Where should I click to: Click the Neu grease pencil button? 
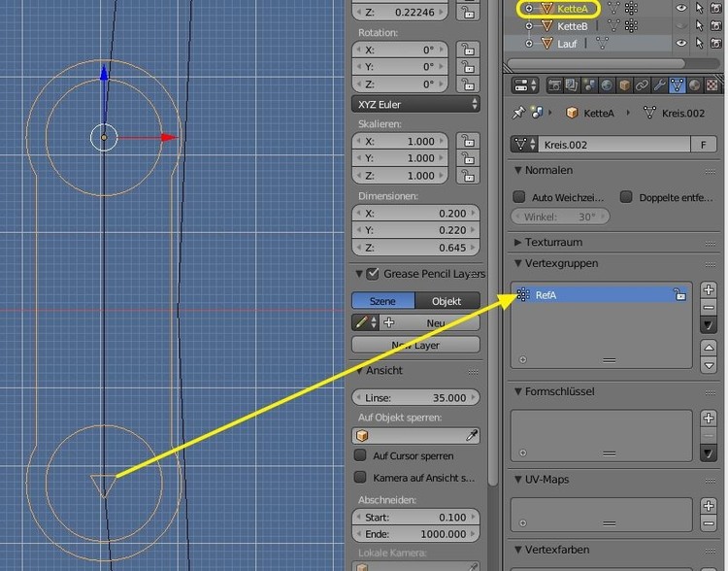pyautogui.click(x=430, y=322)
